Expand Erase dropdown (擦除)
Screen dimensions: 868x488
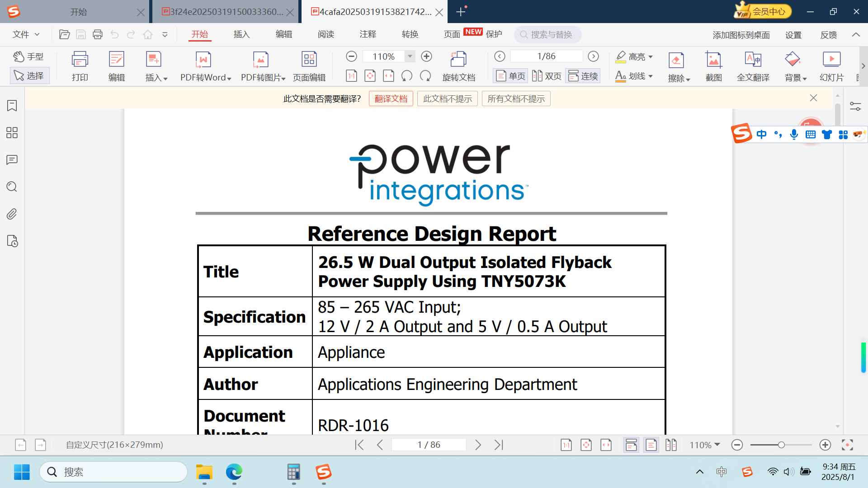688,79
